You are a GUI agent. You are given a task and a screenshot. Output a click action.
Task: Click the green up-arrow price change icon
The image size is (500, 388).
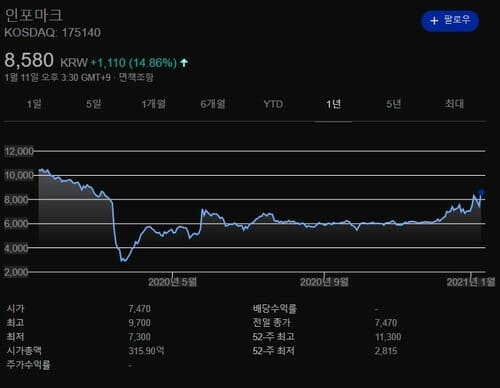pyautogui.click(x=184, y=62)
